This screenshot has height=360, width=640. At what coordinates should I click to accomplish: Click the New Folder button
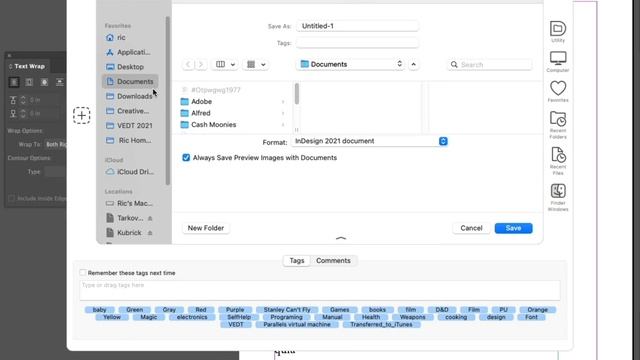(x=206, y=228)
